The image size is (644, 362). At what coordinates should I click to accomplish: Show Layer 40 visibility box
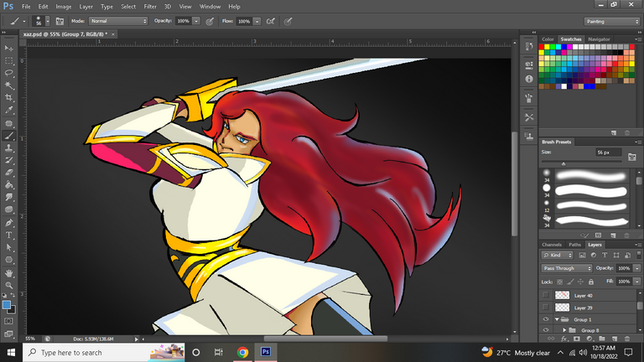point(545,295)
